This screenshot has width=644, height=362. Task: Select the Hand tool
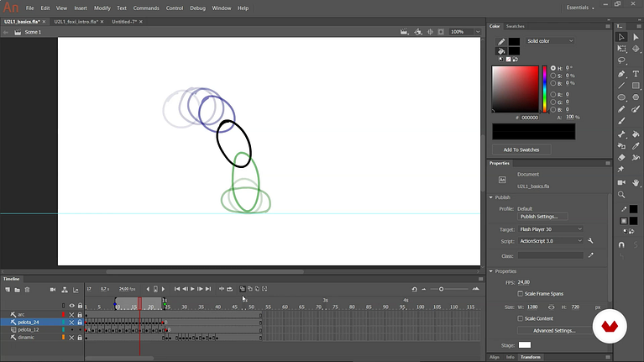point(636,182)
